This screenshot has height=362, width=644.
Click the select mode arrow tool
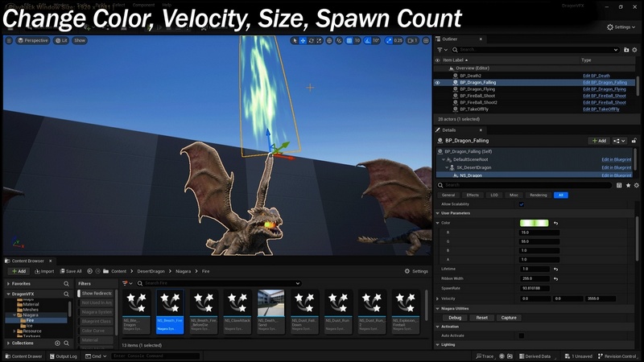click(x=295, y=40)
